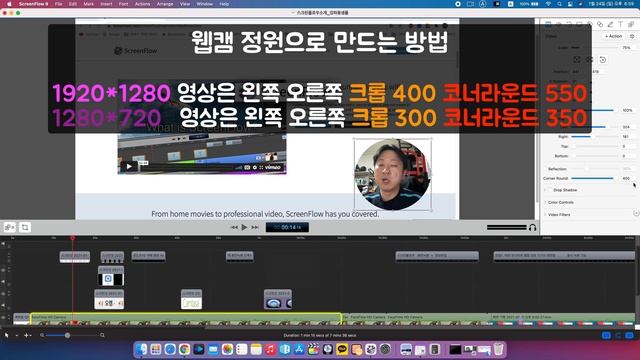Open the Apple menu

(x=9, y=4)
